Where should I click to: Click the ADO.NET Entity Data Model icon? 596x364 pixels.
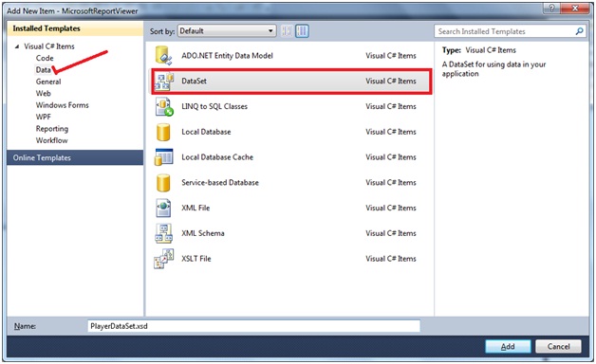164,55
